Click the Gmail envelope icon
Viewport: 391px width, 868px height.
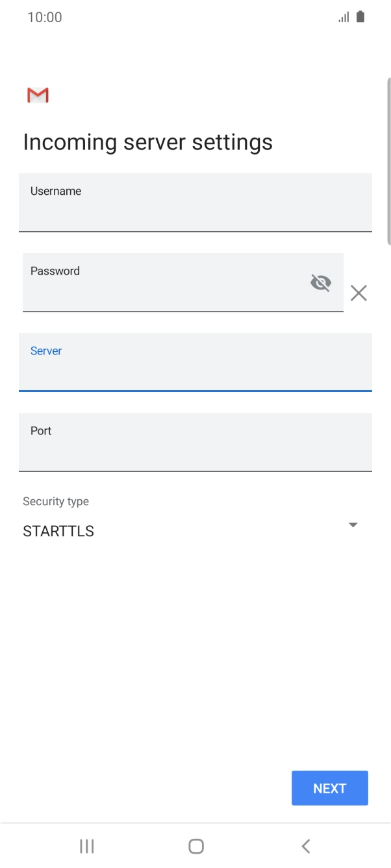(37, 95)
